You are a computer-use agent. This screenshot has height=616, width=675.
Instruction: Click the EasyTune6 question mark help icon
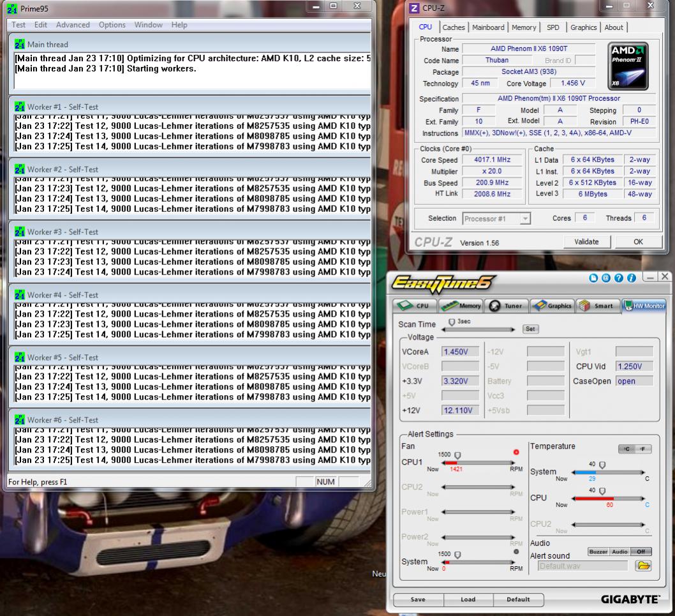pyautogui.click(x=619, y=278)
